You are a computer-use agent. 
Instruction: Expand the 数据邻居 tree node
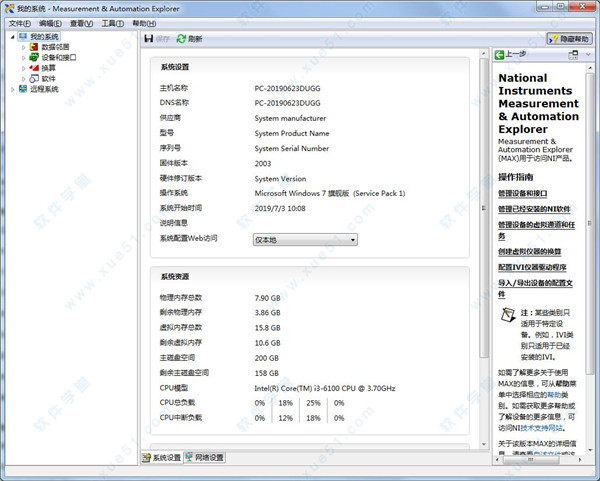click(x=23, y=47)
